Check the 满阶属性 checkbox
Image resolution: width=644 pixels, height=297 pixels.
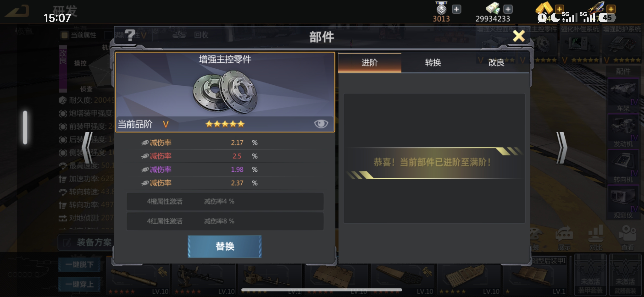[x=108, y=35]
